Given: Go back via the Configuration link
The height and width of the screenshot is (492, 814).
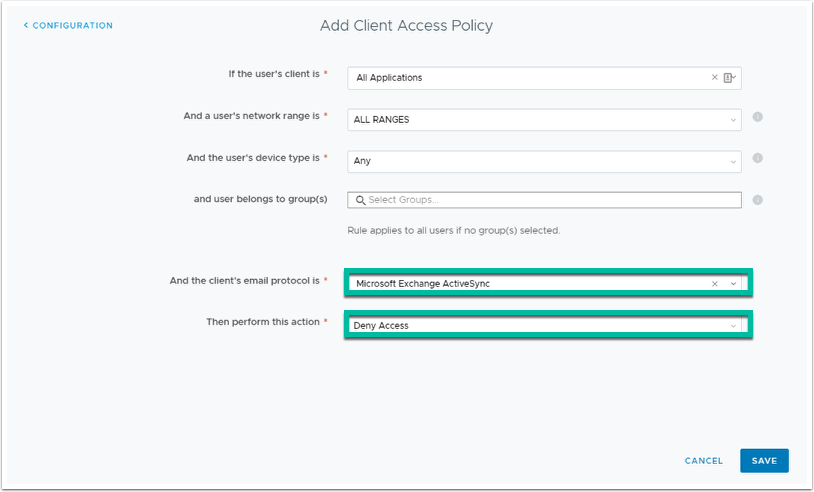Looking at the screenshot, I should [x=68, y=25].
